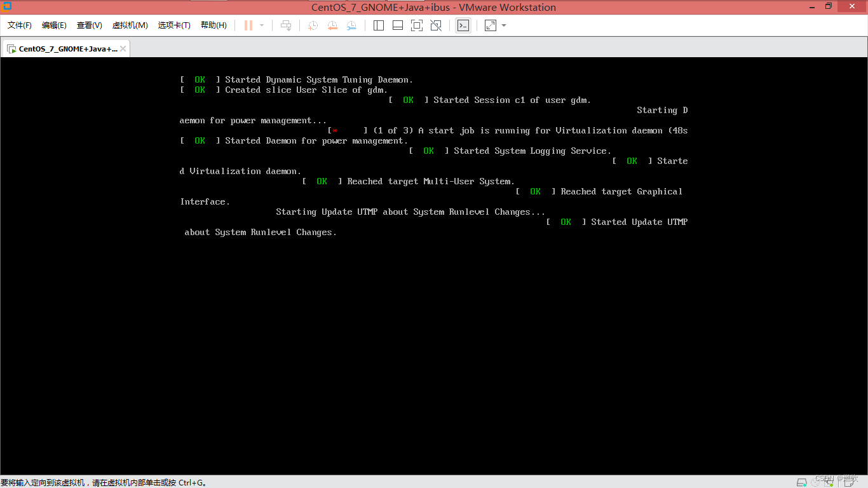
Task: Click the stretch guest display icon
Action: click(491, 25)
